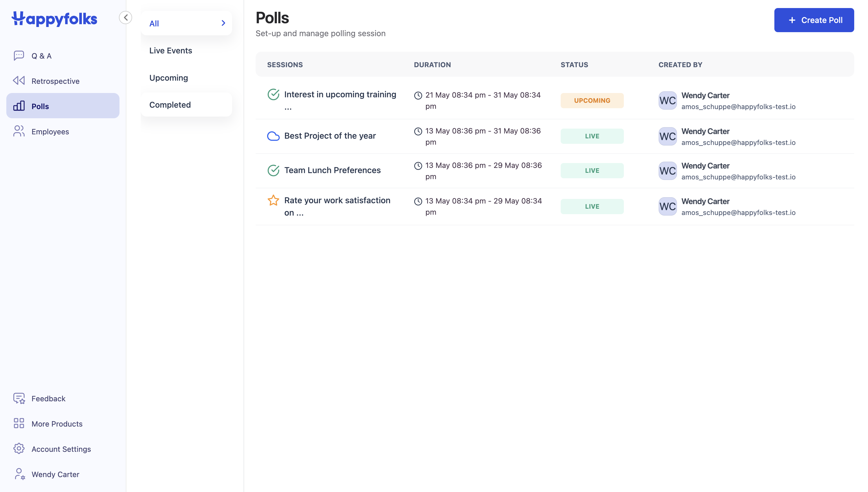Select the Live Events filter
868x492 pixels.
tap(171, 50)
